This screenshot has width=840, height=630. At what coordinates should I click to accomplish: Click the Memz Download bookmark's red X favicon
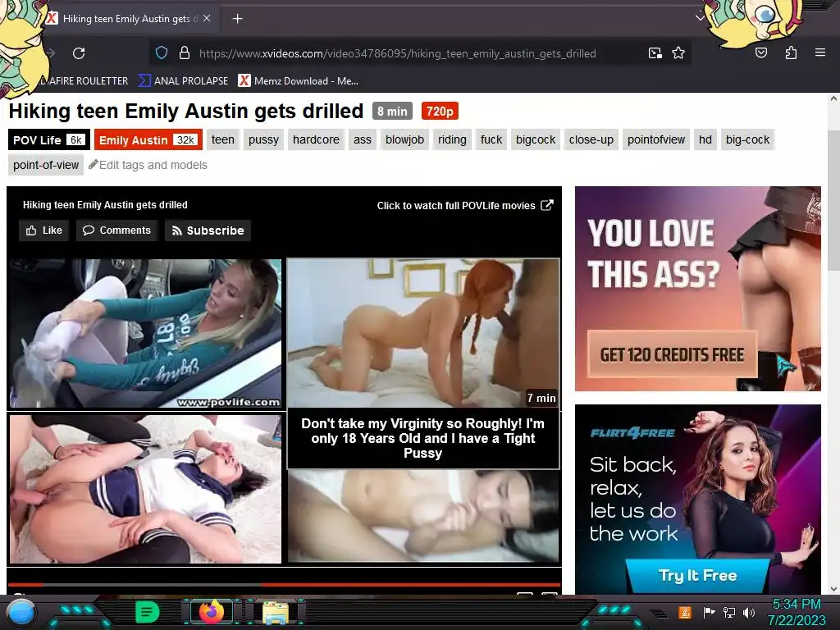244,81
